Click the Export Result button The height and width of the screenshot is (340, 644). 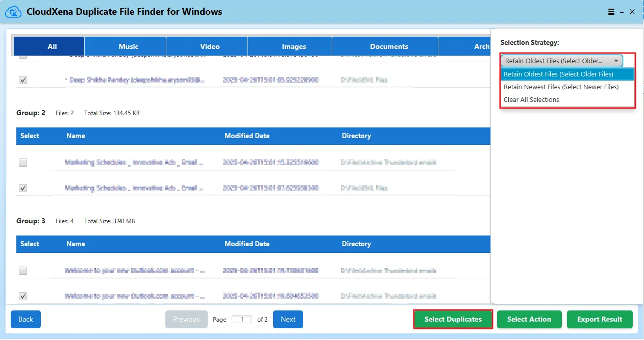(x=599, y=320)
